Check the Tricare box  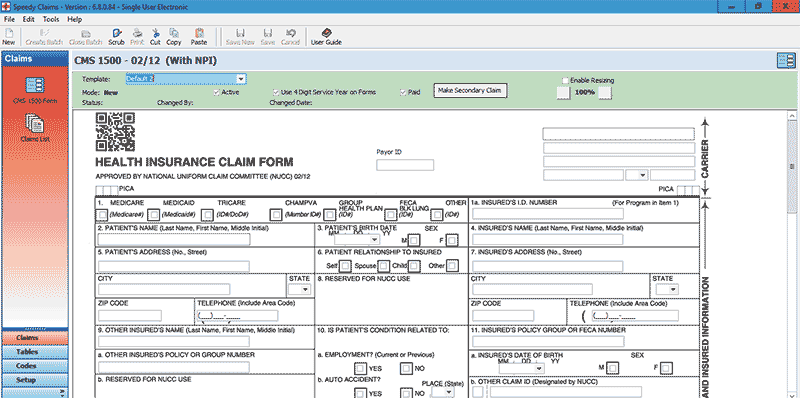tap(208, 215)
